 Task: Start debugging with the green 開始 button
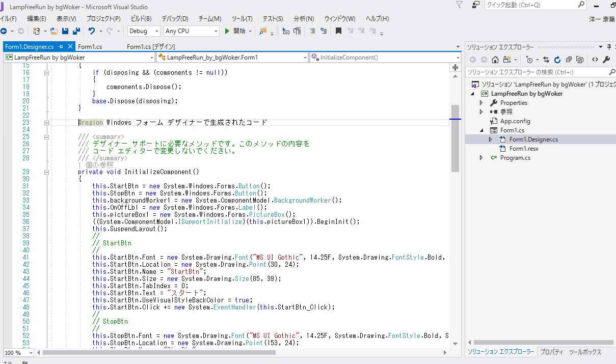click(x=235, y=31)
